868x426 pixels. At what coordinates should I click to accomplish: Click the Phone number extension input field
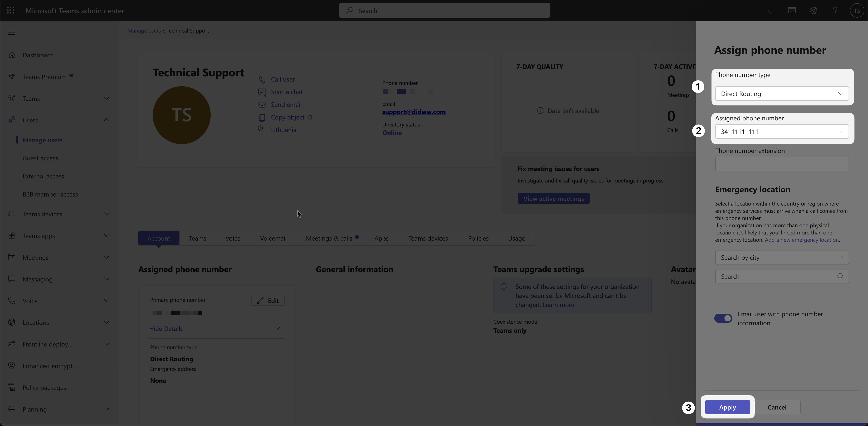pyautogui.click(x=782, y=164)
